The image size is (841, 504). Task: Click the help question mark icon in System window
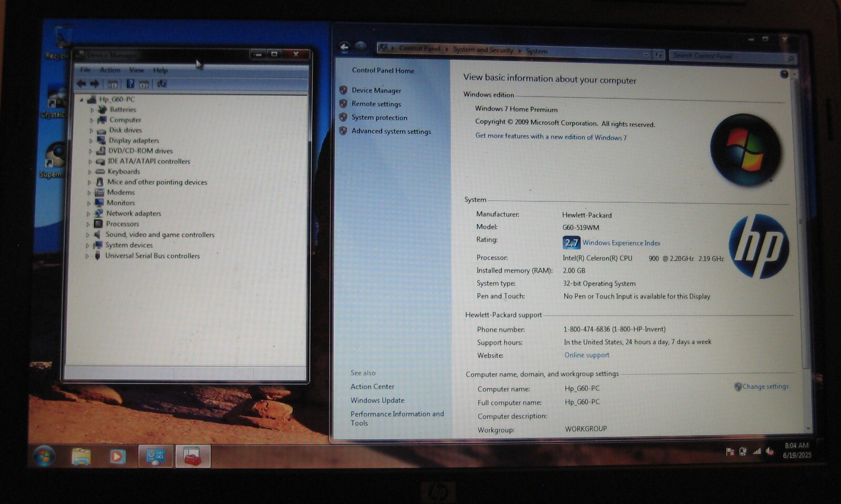coord(784,74)
